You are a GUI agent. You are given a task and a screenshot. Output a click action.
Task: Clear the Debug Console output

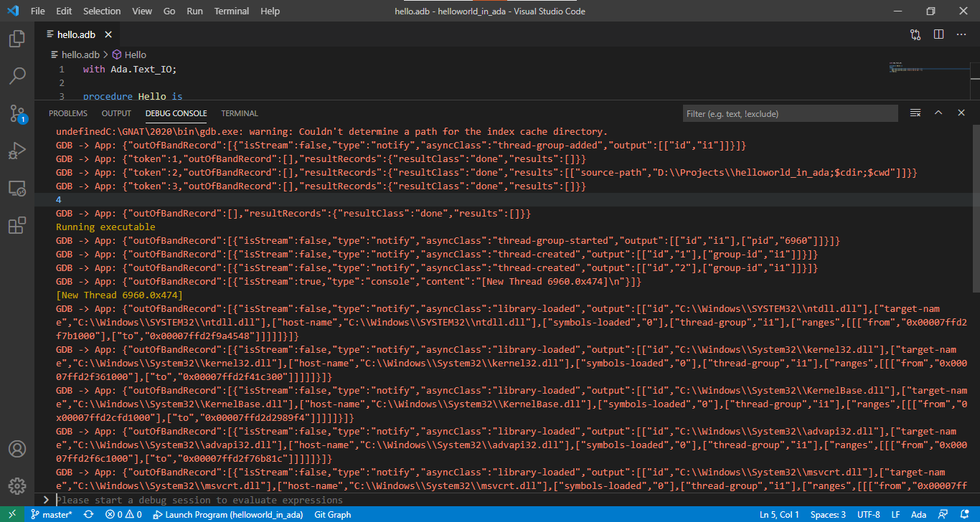coord(915,113)
